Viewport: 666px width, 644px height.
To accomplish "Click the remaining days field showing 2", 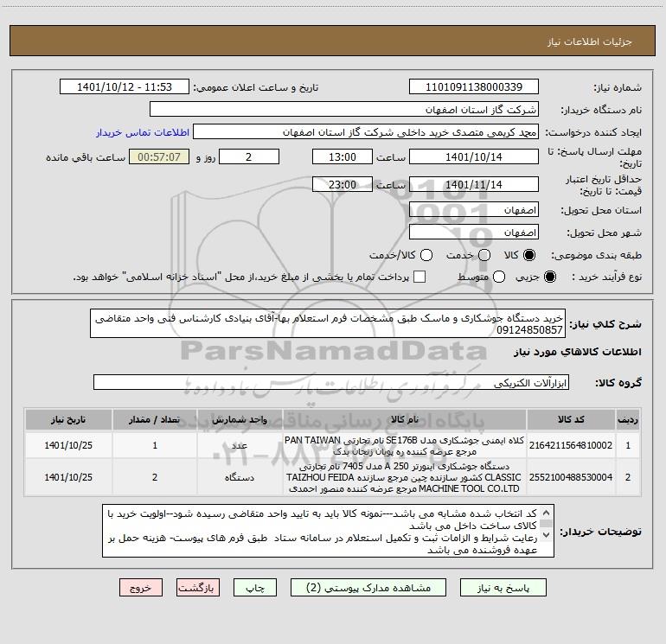I will tap(249, 156).
